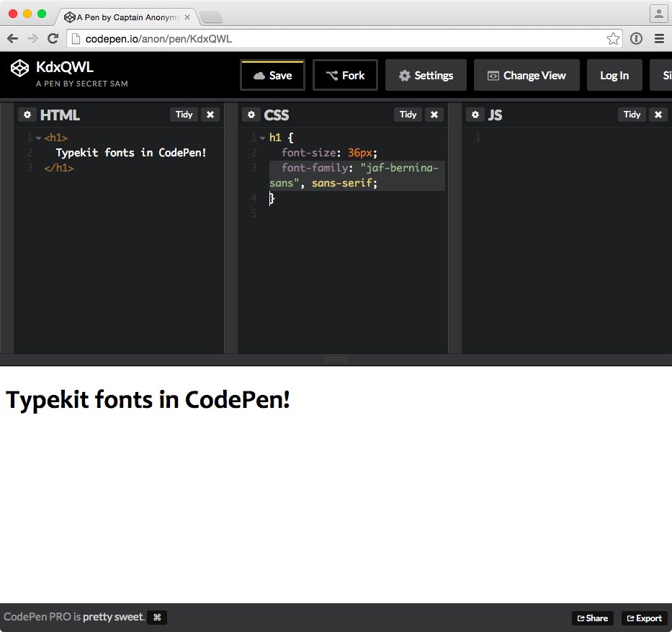Close the CSS editor panel
Screen dimensions: 672x632
coord(434,115)
